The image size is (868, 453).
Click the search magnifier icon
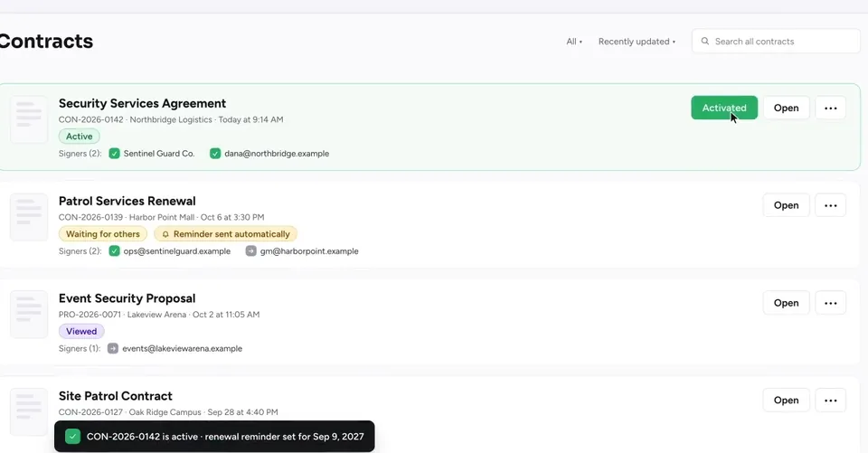click(704, 42)
